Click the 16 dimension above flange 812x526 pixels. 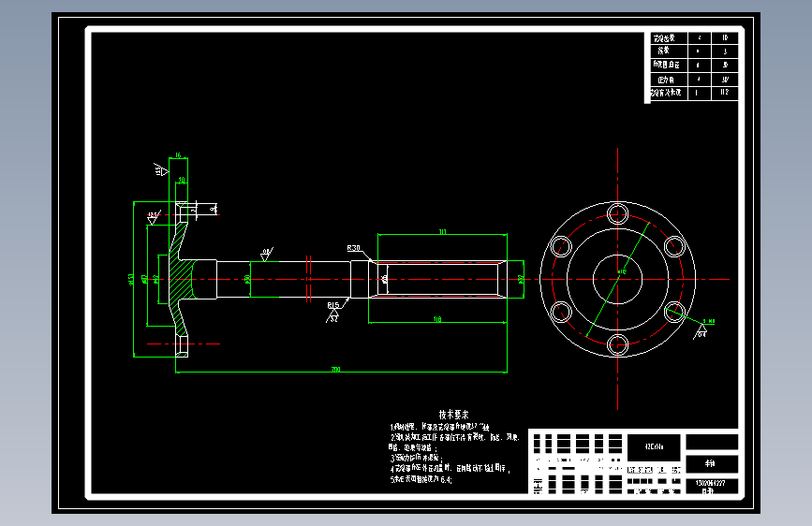click(178, 155)
